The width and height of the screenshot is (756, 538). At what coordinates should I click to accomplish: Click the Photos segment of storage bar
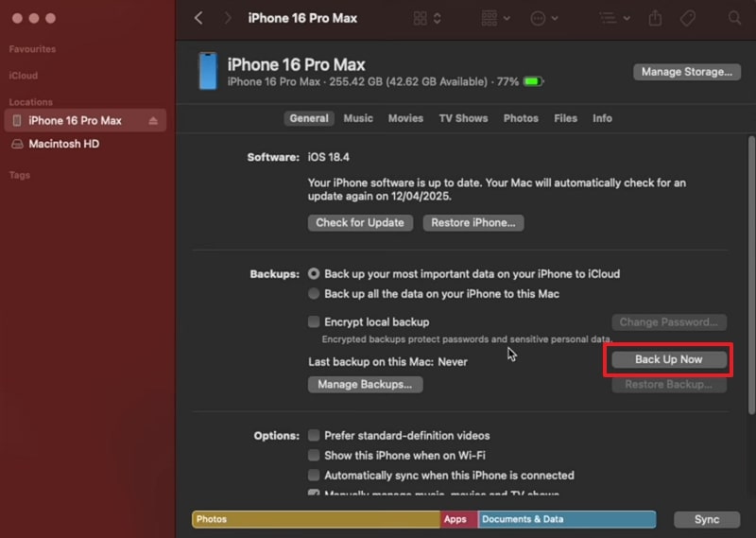[x=316, y=519]
